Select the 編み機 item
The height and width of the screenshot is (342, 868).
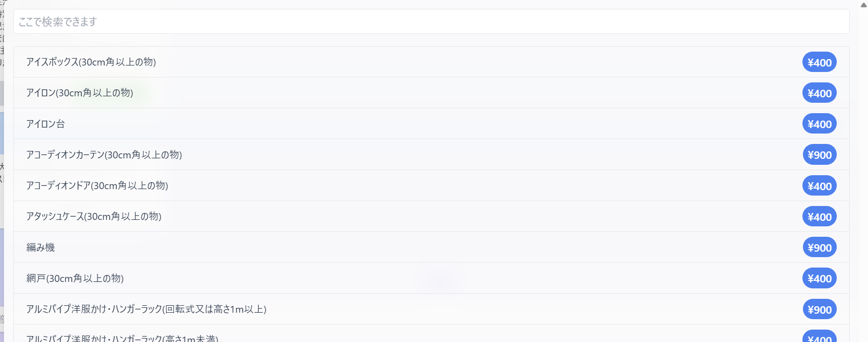(x=41, y=247)
